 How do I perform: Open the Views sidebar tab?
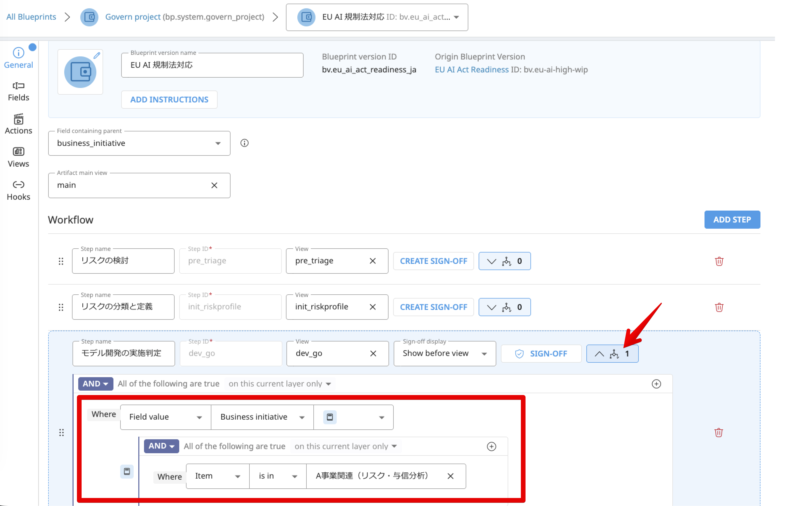18,157
